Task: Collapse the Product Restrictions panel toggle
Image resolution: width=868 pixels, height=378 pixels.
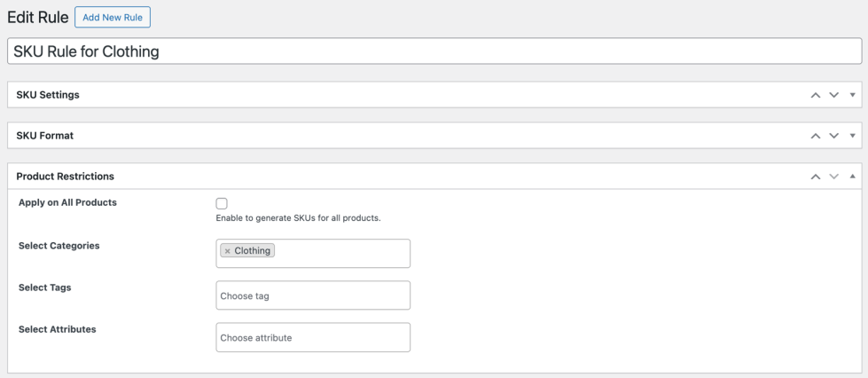Action: pos(852,177)
